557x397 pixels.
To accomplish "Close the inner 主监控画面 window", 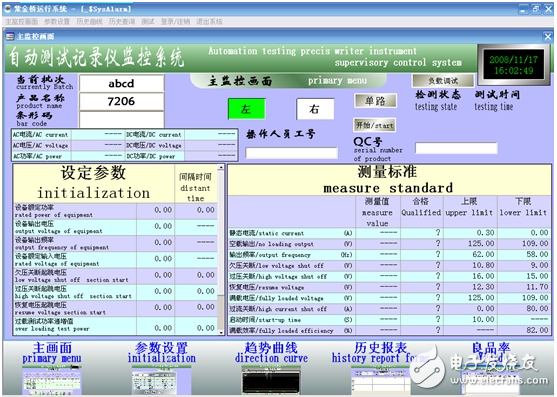I will [x=547, y=37].
